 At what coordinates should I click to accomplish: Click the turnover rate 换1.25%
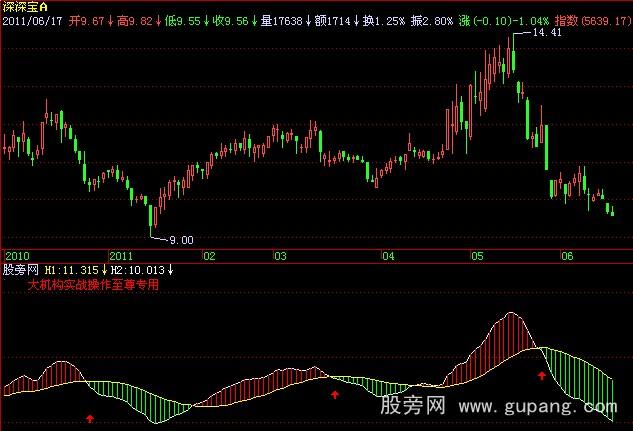[x=384, y=21]
